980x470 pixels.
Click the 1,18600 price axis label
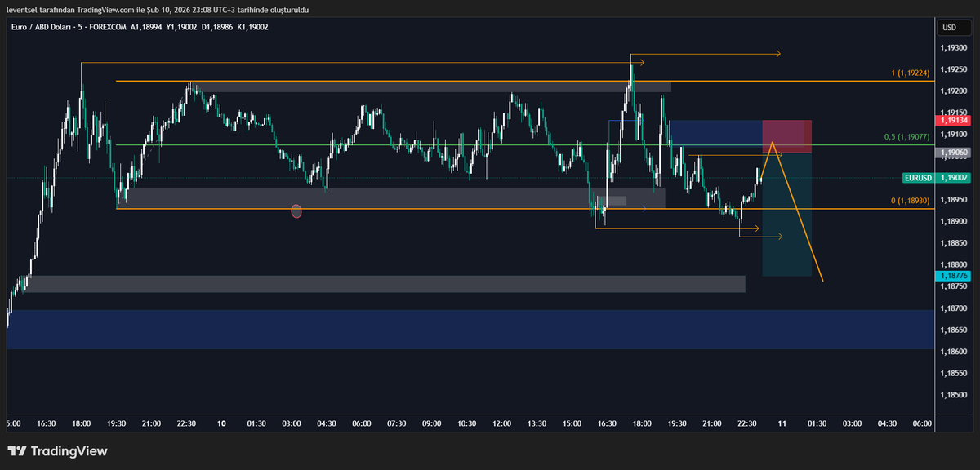(954, 352)
